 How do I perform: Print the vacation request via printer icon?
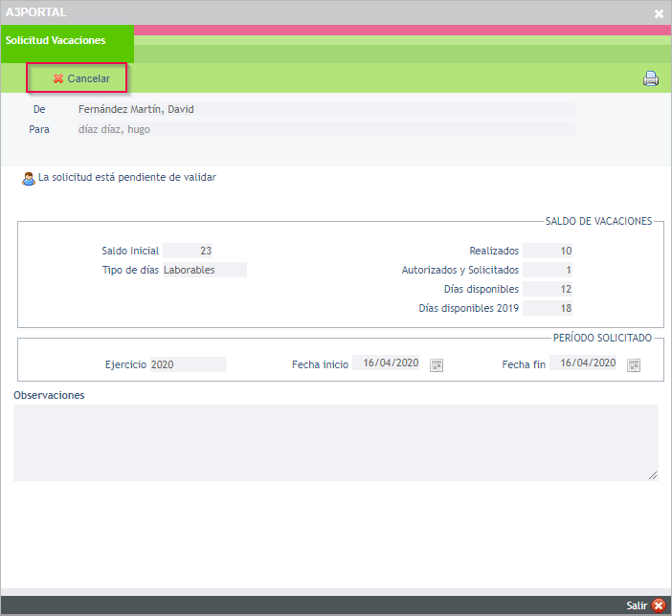651,78
